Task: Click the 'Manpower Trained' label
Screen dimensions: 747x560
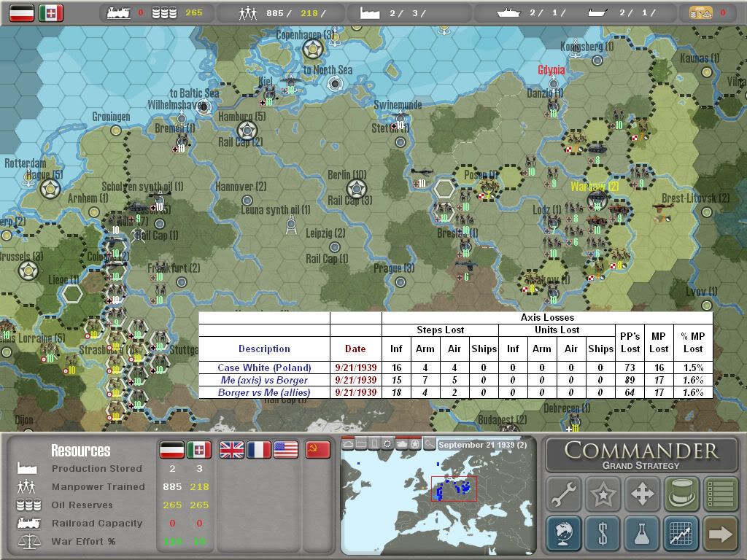Action: pyautogui.click(x=98, y=486)
